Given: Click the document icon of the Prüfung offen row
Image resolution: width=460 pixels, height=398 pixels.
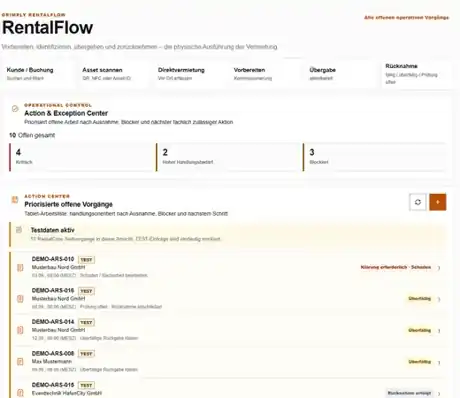Looking at the screenshot, I should coord(20,299).
